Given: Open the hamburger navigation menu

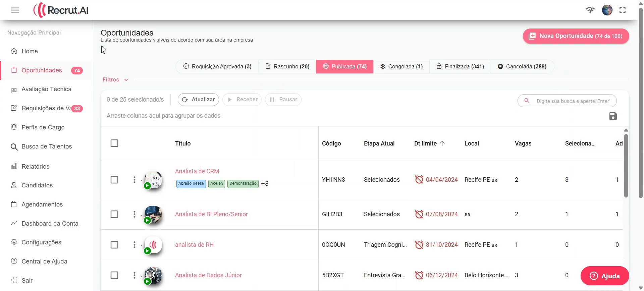Looking at the screenshot, I should 15,10.
